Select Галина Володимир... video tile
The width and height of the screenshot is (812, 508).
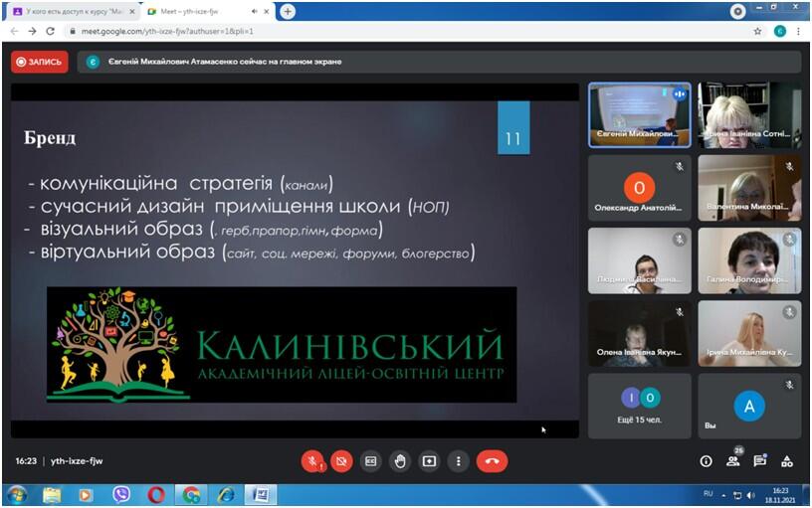click(x=749, y=261)
